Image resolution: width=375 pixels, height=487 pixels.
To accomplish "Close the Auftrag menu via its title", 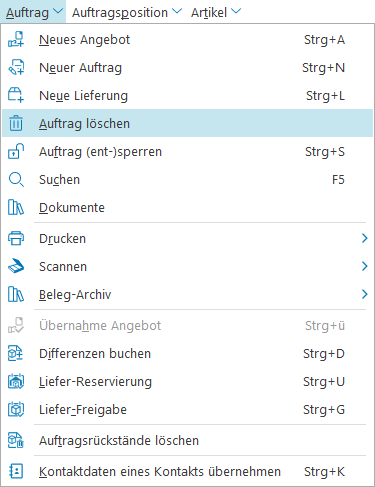I will pos(34,12).
